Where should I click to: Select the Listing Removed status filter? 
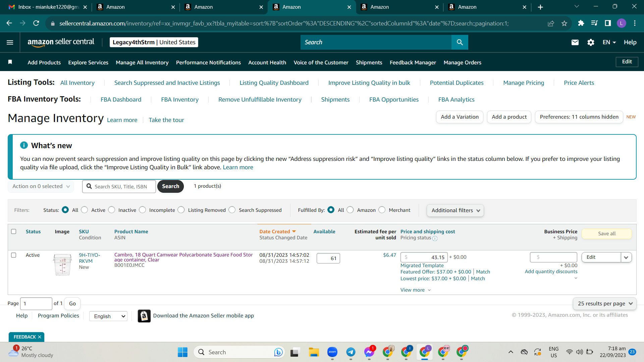pyautogui.click(x=181, y=210)
